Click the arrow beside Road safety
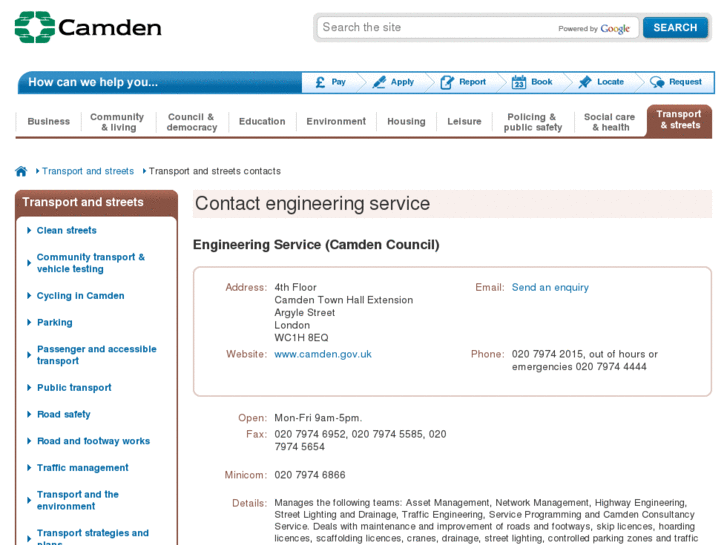 click(x=29, y=414)
